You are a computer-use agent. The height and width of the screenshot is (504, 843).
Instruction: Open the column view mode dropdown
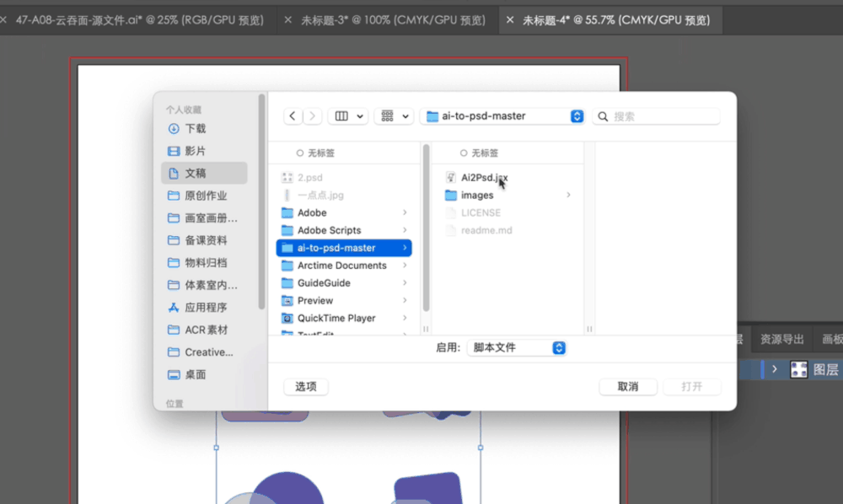point(348,116)
